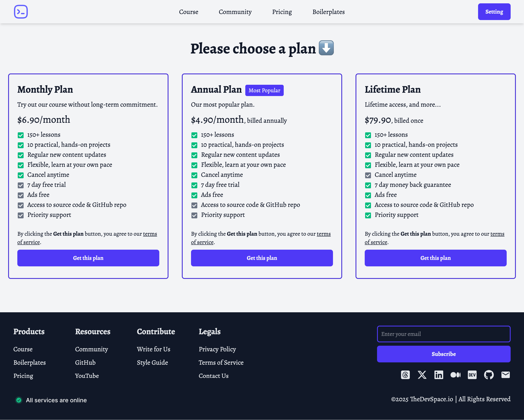Screen dimensions: 524x420
Task: Open the LinkedIn icon in footer
Action: coord(439,375)
